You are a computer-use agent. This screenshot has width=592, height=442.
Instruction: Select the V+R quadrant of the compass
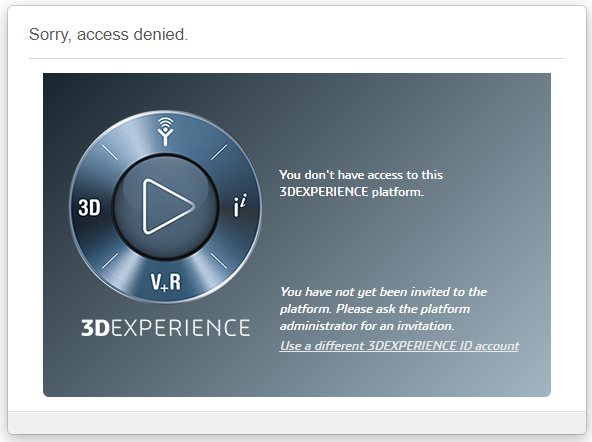[166, 282]
